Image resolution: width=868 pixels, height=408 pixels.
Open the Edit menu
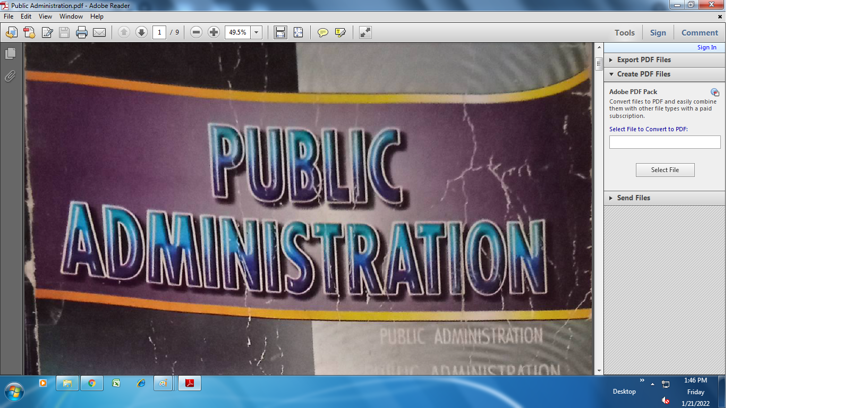(26, 16)
